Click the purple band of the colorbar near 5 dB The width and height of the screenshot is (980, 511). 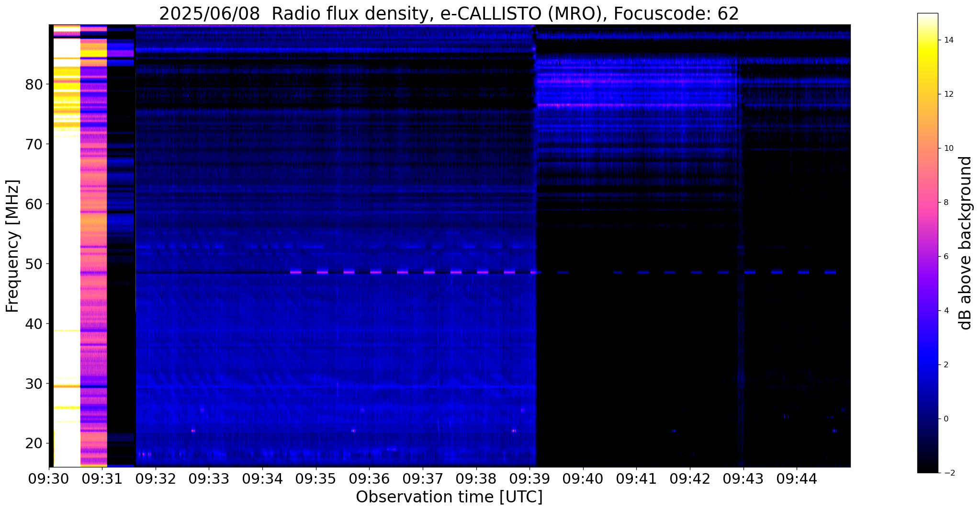point(927,284)
